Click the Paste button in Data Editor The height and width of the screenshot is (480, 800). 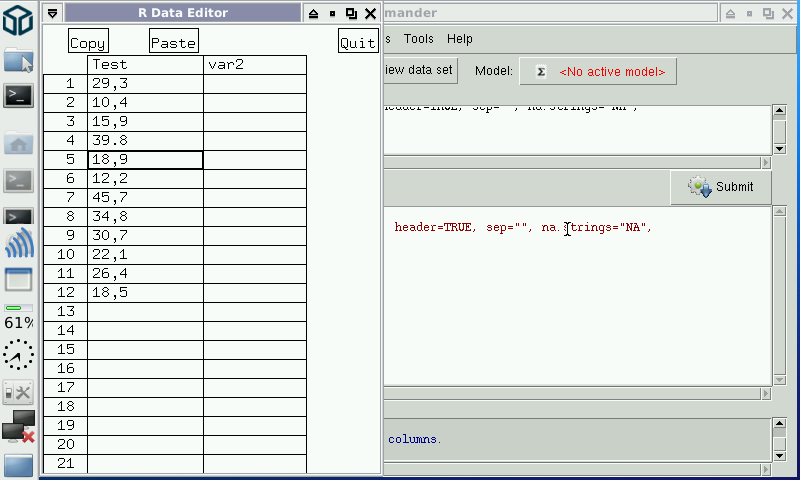(x=174, y=41)
